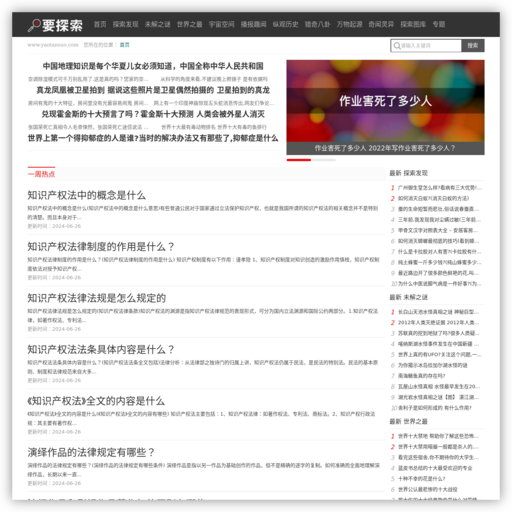
Task: Open headline 真龙凤凰被卫星拍到
Action: (153, 90)
